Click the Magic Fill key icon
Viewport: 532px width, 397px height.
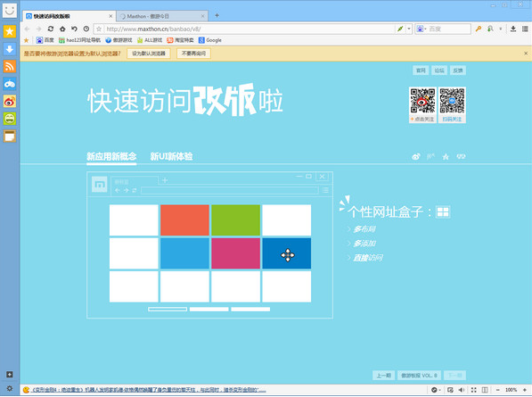479,29
